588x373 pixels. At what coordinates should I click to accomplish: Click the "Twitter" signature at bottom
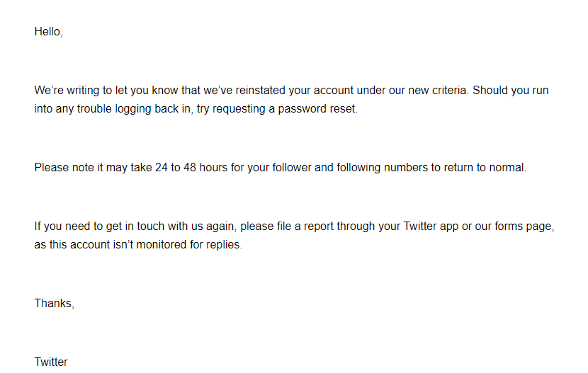tap(51, 362)
